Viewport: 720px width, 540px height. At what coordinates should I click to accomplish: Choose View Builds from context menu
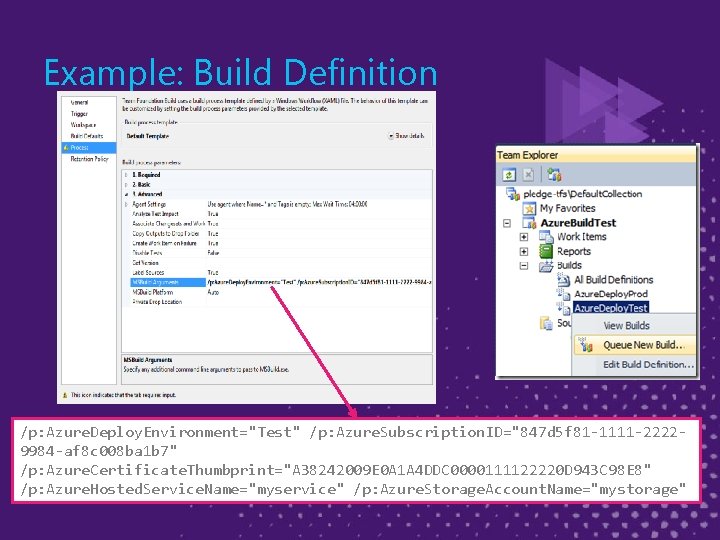pyautogui.click(x=626, y=326)
